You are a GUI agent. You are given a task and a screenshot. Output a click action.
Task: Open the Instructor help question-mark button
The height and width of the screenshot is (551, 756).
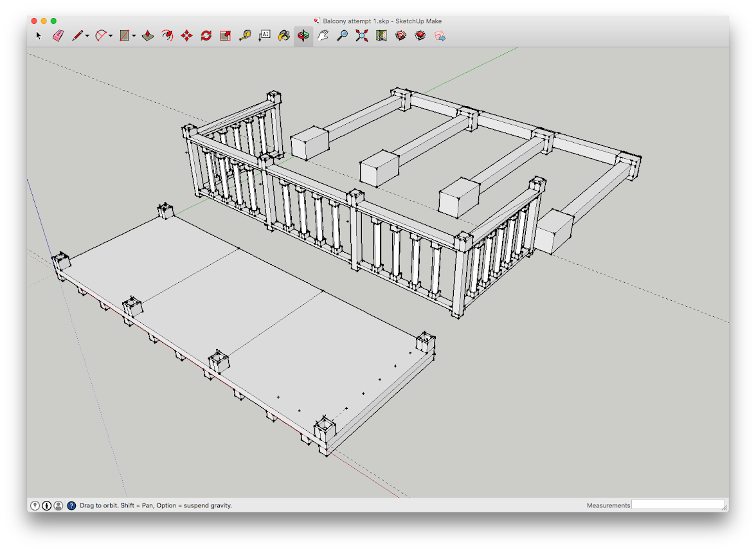point(71,506)
